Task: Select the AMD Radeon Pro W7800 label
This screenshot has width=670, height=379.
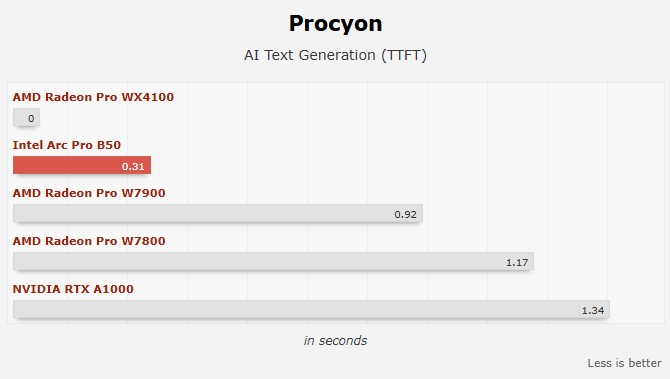Action: coord(89,241)
